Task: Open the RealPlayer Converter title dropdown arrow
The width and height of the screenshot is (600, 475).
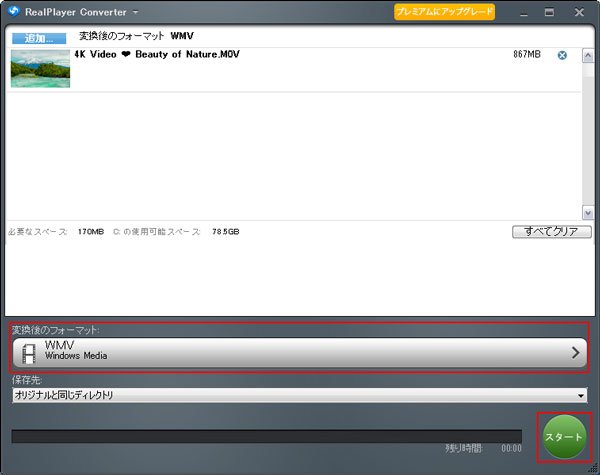Action: tap(135, 12)
